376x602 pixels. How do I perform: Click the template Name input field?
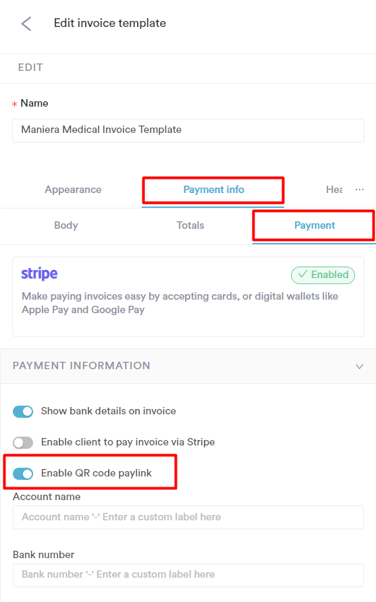click(188, 131)
